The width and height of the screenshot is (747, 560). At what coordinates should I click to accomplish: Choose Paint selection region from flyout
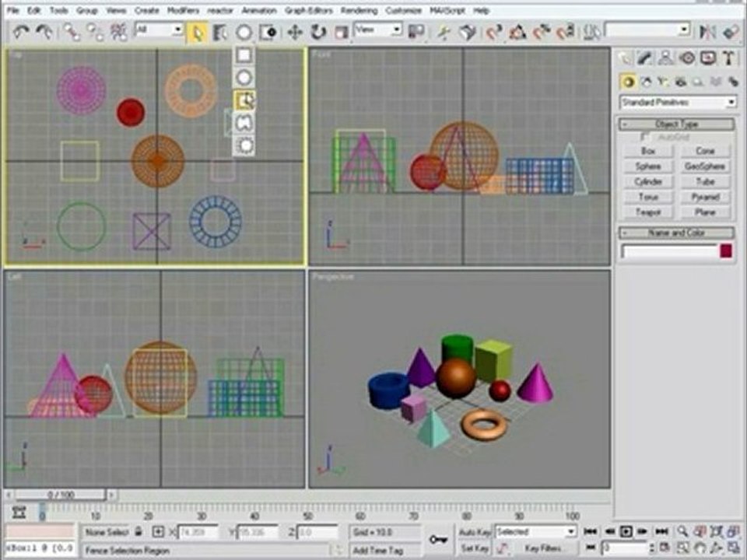click(244, 145)
